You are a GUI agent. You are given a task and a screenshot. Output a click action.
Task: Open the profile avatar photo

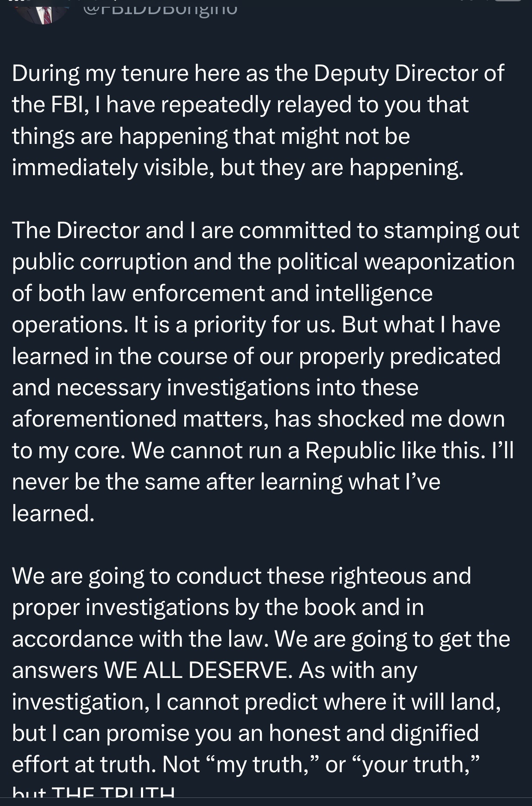[42, 11]
